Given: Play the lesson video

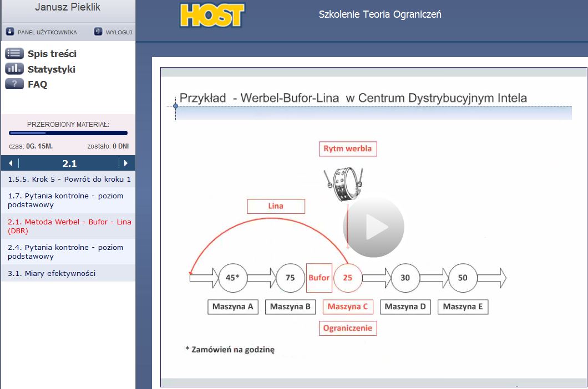Looking at the screenshot, I should 373,227.
